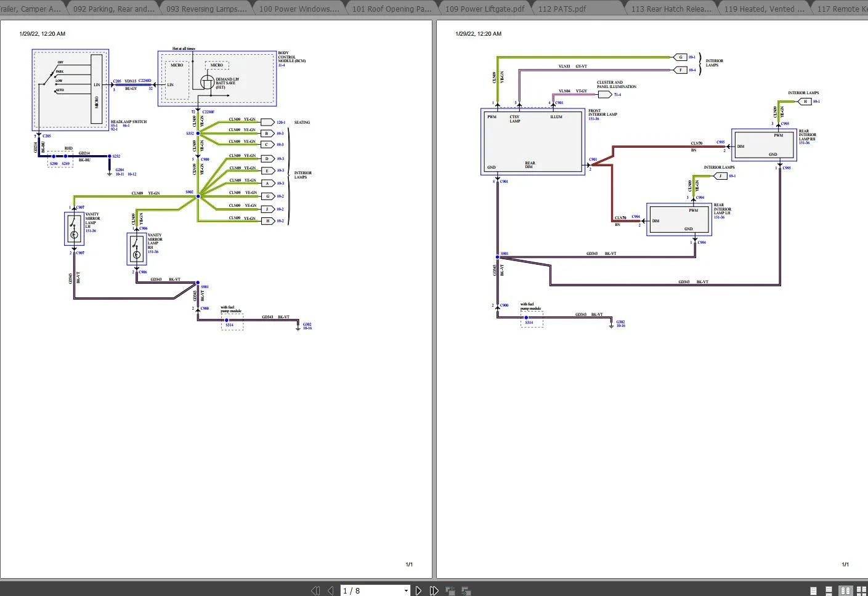Click splice label S902 on left page
Image resolution: width=868 pixels, height=596 pixels.
(x=189, y=192)
